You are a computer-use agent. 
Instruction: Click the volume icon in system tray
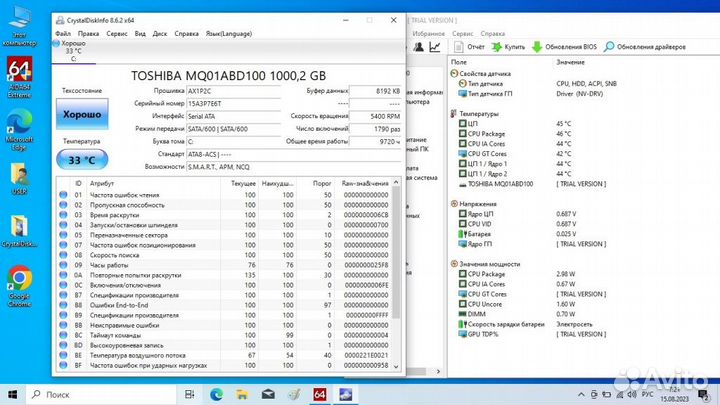[632, 394]
